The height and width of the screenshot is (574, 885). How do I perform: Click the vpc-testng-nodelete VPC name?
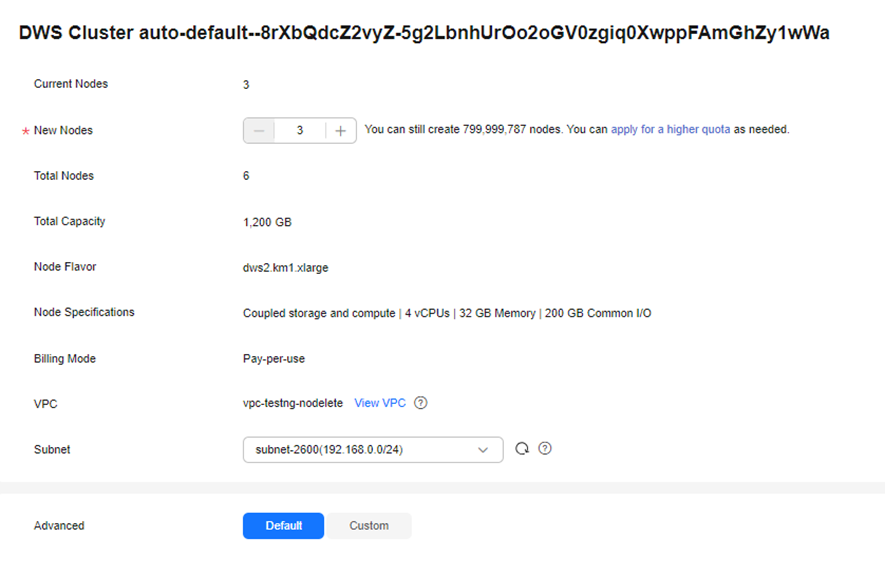293,403
